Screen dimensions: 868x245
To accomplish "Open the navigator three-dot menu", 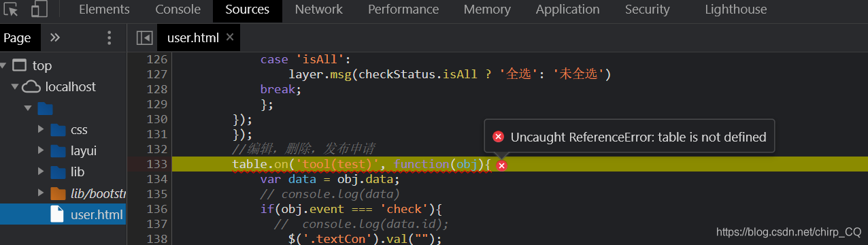I will tap(109, 37).
